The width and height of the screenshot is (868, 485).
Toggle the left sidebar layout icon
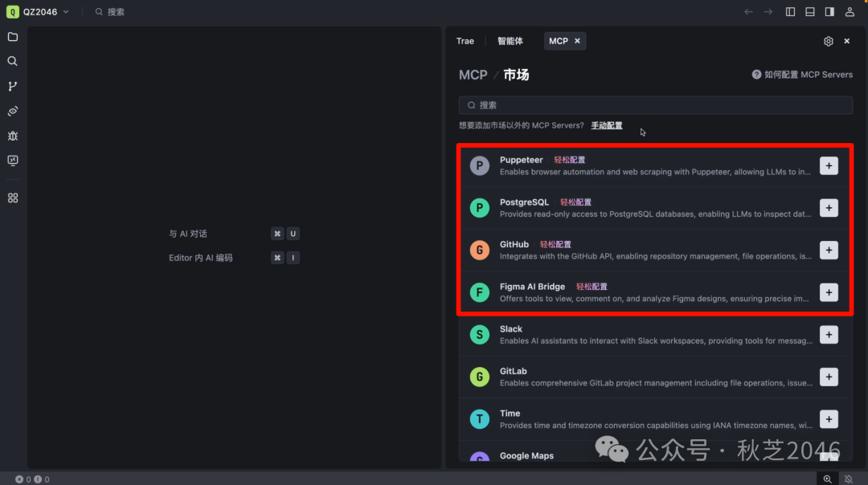pyautogui.click(x=791, y=11)
